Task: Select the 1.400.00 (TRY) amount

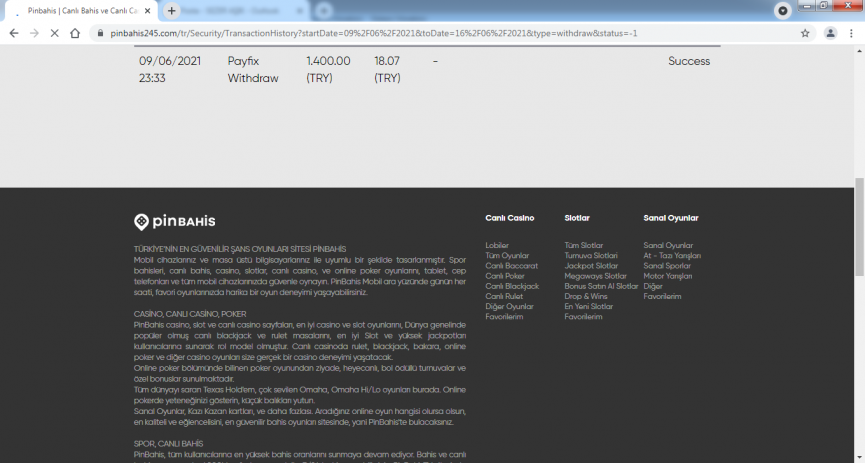Action: click(328, 70)
